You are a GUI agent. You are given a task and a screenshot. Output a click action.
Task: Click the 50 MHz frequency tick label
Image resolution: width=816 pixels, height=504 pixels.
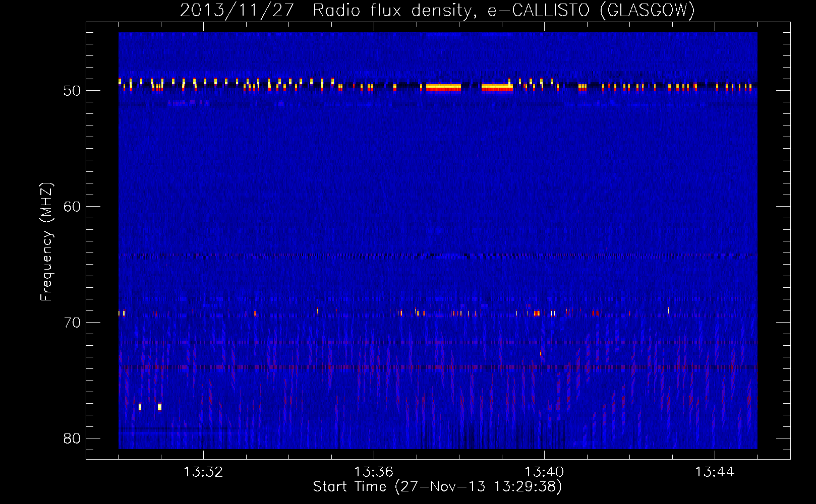[72, 91]
